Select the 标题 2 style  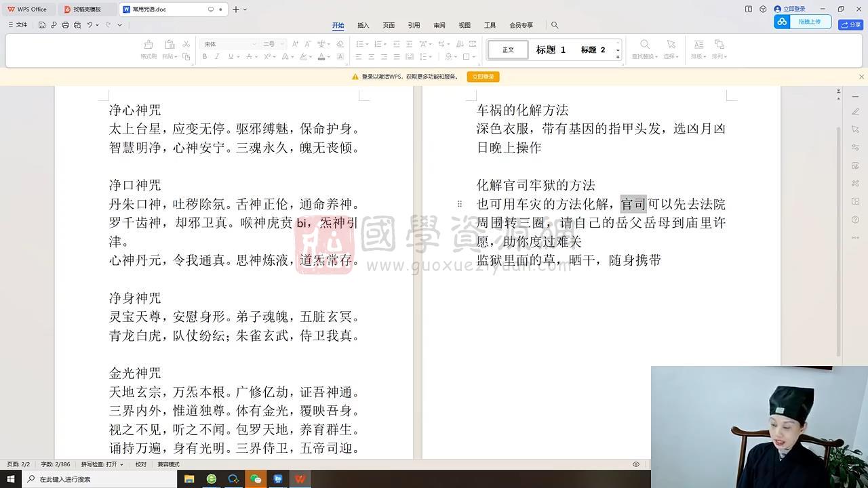(x=593, y=49)
